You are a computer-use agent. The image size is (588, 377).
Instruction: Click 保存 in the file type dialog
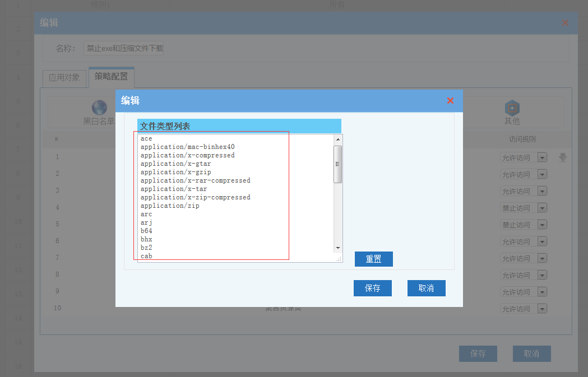coord(372,288)
